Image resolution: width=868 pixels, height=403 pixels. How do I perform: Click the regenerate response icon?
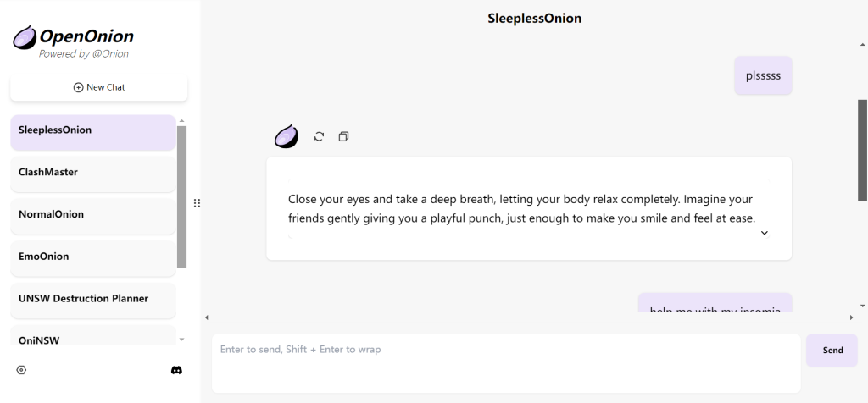pyautogui.click(x=319, y=136)
